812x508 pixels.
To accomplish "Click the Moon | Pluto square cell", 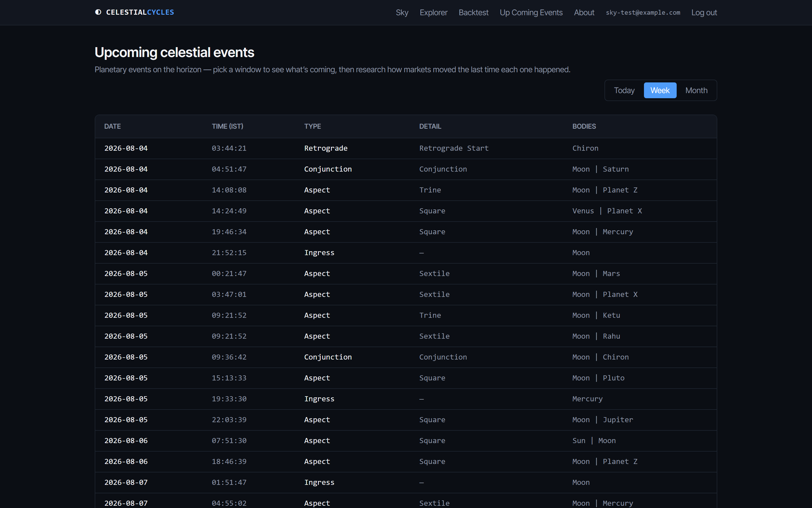I will (x=598, y=378).
